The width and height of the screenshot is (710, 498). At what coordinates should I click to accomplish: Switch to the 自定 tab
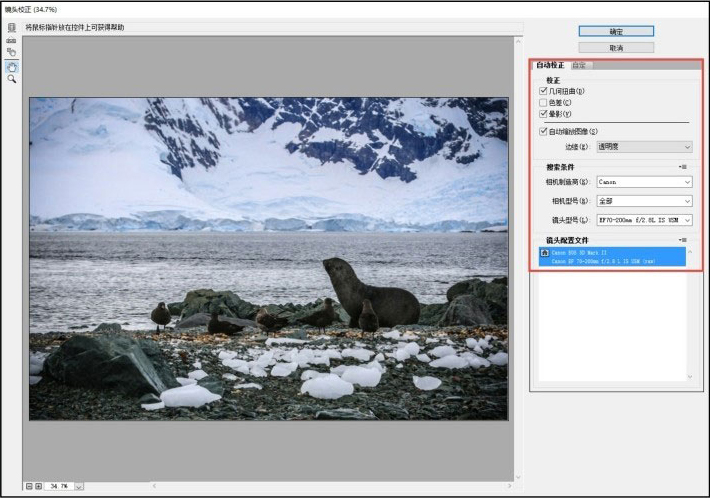pyautogui.click(x=579, y=66)
